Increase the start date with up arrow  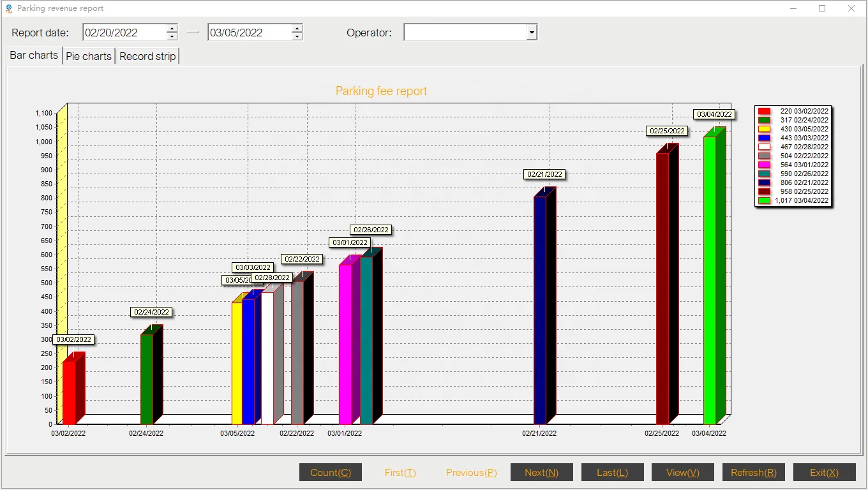[x=172, y=29]
